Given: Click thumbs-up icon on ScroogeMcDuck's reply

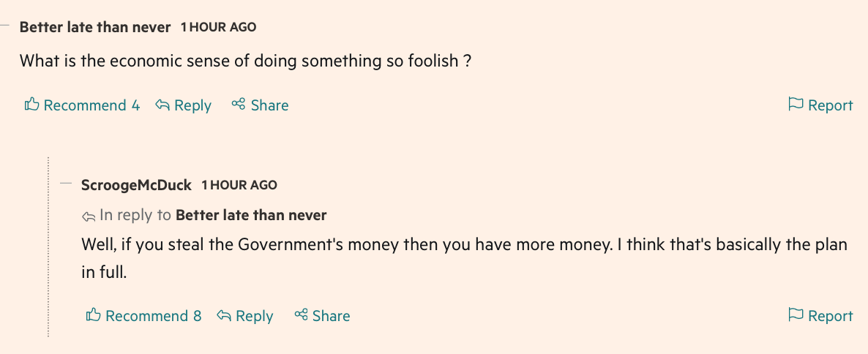Looking at the screenshot, I should [x=93, y=315].
